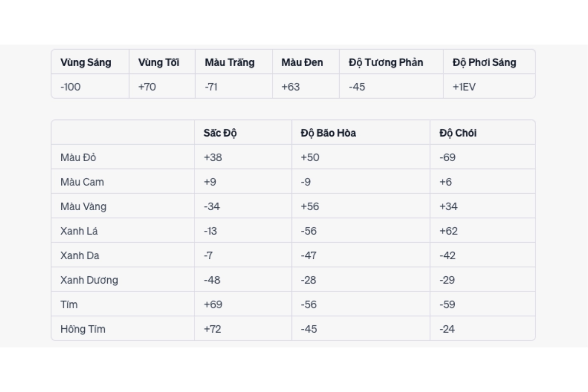Click the Độ Chói column header
This screenshot has height=392, width=588.
point(458,133)
